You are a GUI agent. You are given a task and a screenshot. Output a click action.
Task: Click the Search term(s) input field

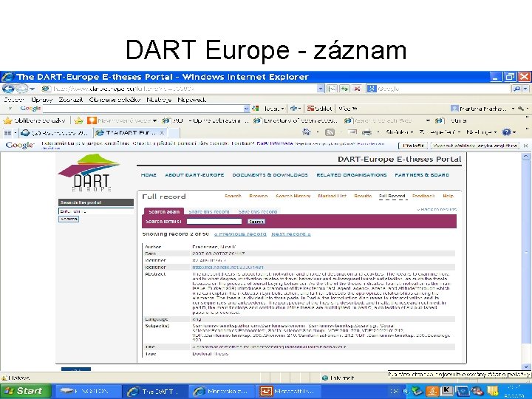click(x=214, y=221)
